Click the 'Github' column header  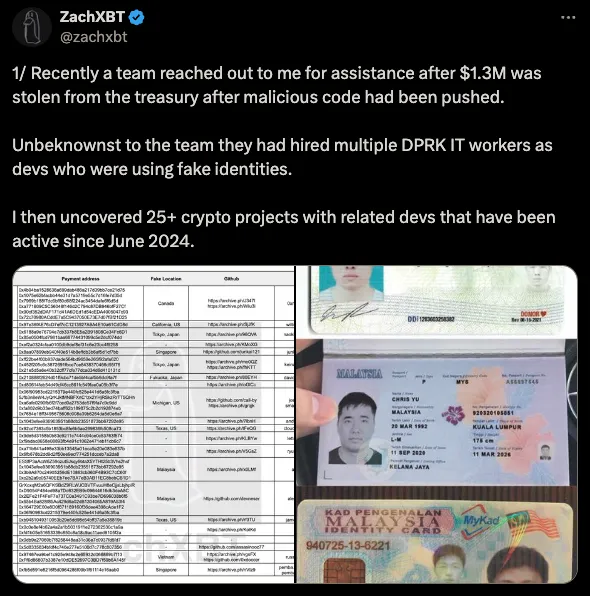pyautogui.click(x=231, y=279)
